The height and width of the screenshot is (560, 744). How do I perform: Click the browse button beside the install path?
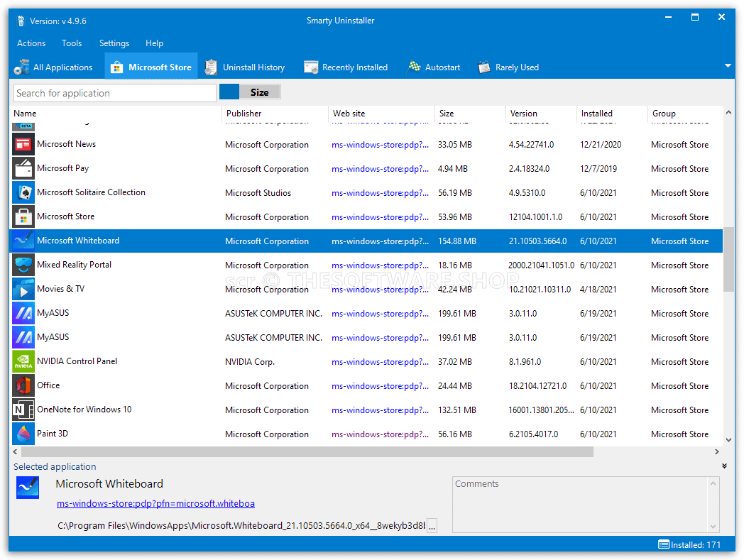432,526
